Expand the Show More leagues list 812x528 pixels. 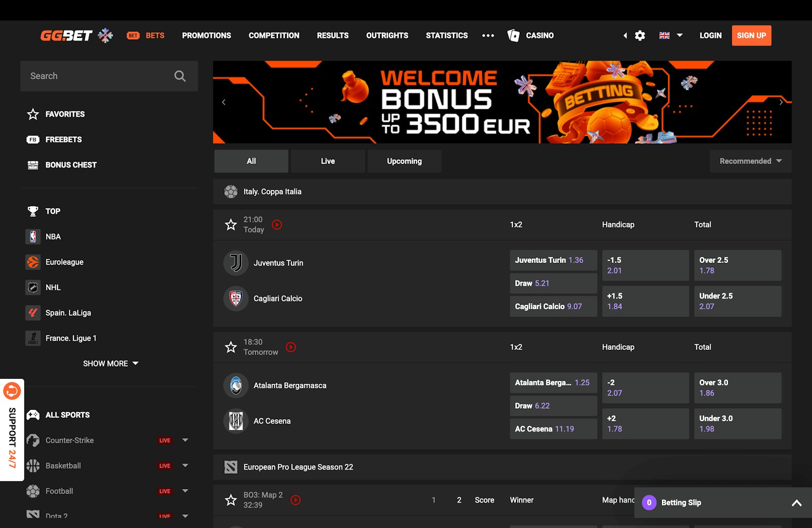pyautogui.click(x=111, y=363)
